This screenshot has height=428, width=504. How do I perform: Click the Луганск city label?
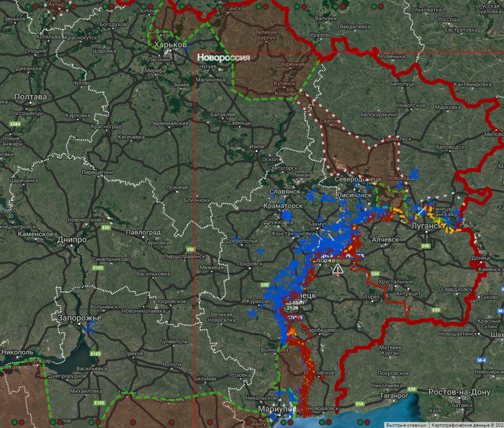[427, 226]
